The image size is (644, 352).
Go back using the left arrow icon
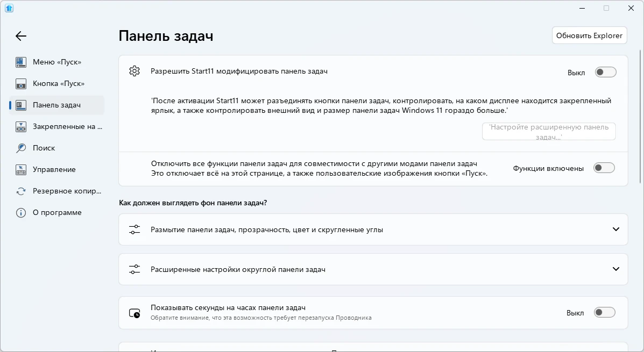click(x=21, y=36)
